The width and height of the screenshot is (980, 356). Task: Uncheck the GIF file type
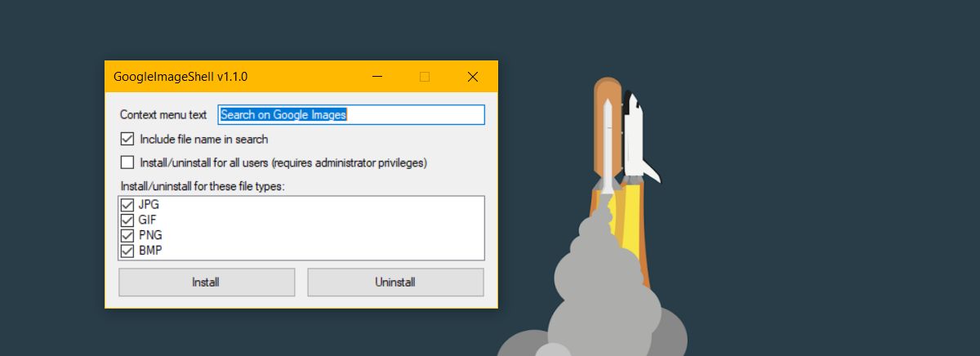tap(127, 220)
